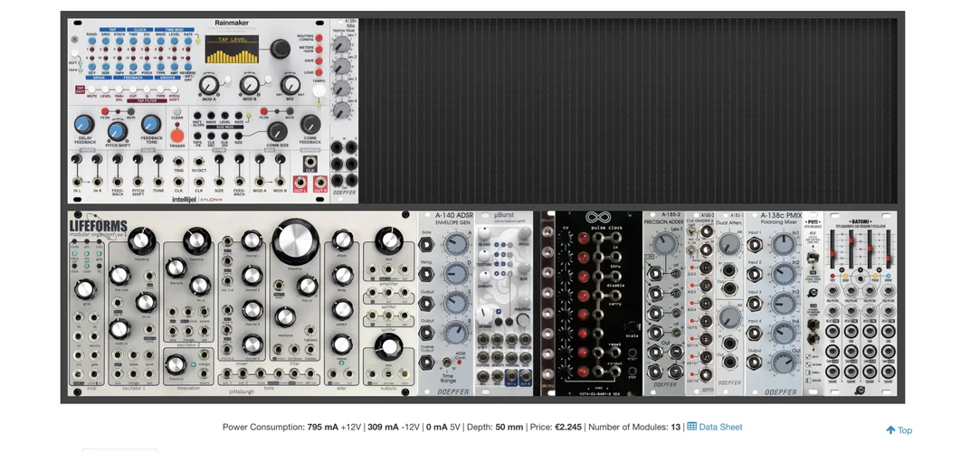The image size is (980, 452).
Task: Click Lifeforms outputs level knob
Action: [389, 347]
